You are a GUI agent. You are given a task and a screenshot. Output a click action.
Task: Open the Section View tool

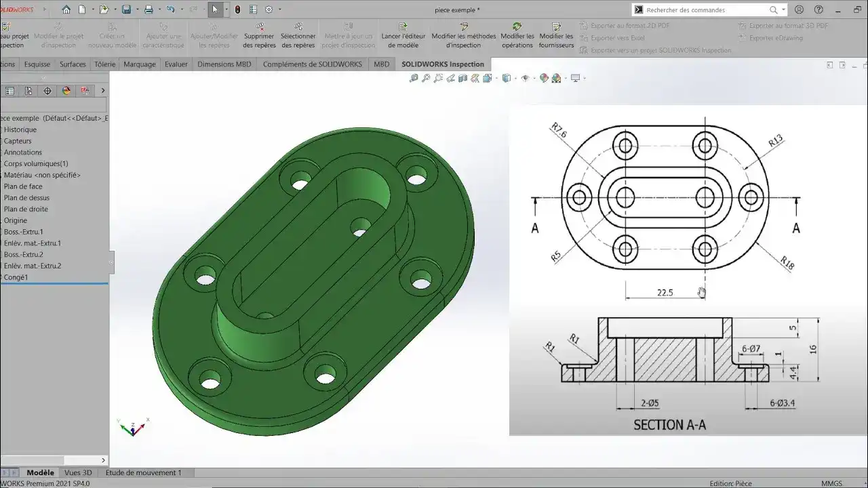(462, 77)
